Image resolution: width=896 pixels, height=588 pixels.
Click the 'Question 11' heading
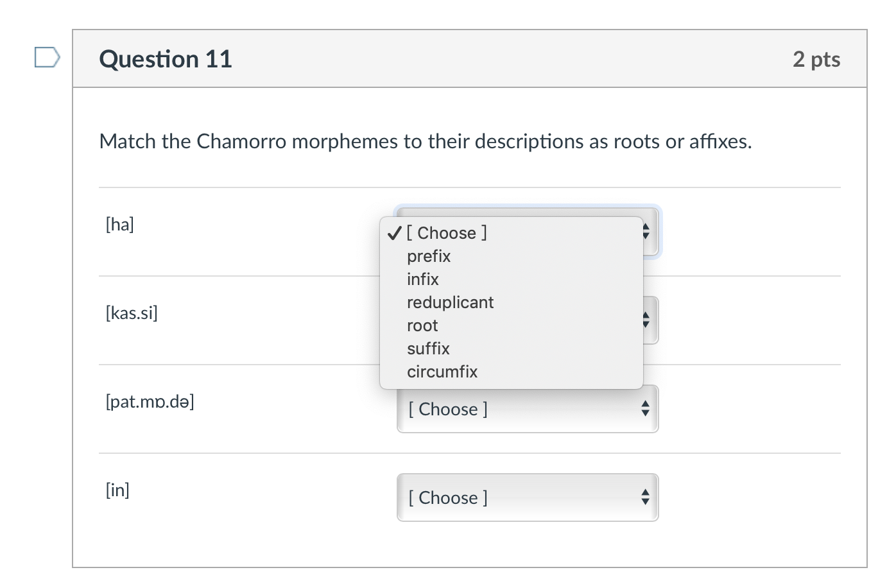click(166, 59)
